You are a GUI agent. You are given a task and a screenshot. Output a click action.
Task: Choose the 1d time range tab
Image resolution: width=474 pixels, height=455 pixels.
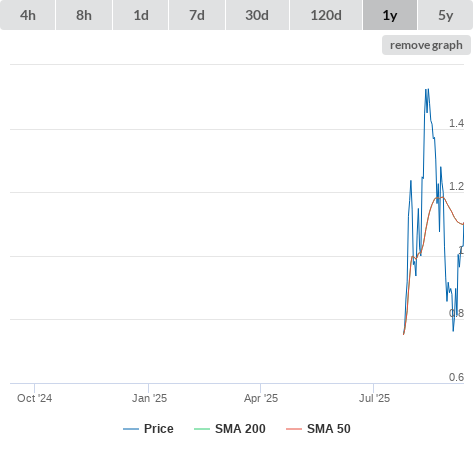141,15
